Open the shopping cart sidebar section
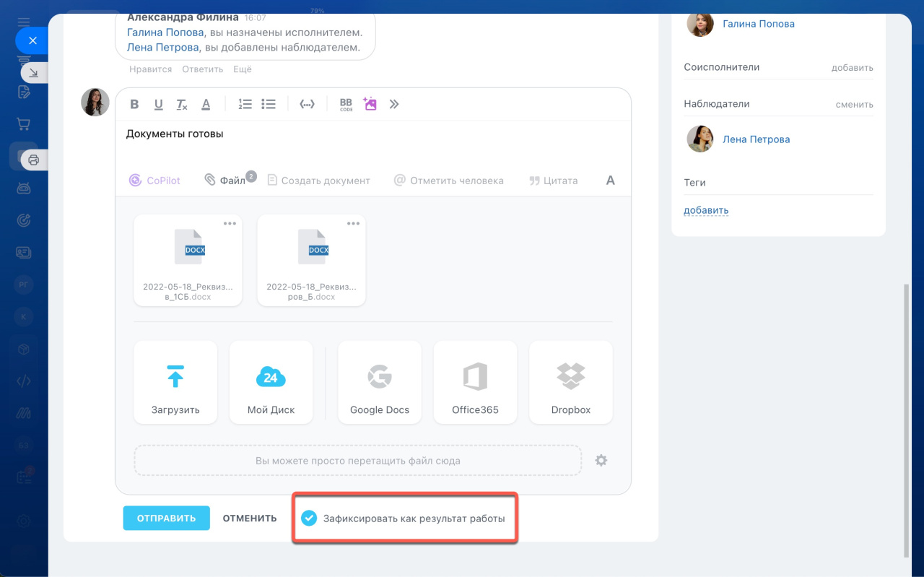This screenshot has height=577, width=924. [24, 123]
